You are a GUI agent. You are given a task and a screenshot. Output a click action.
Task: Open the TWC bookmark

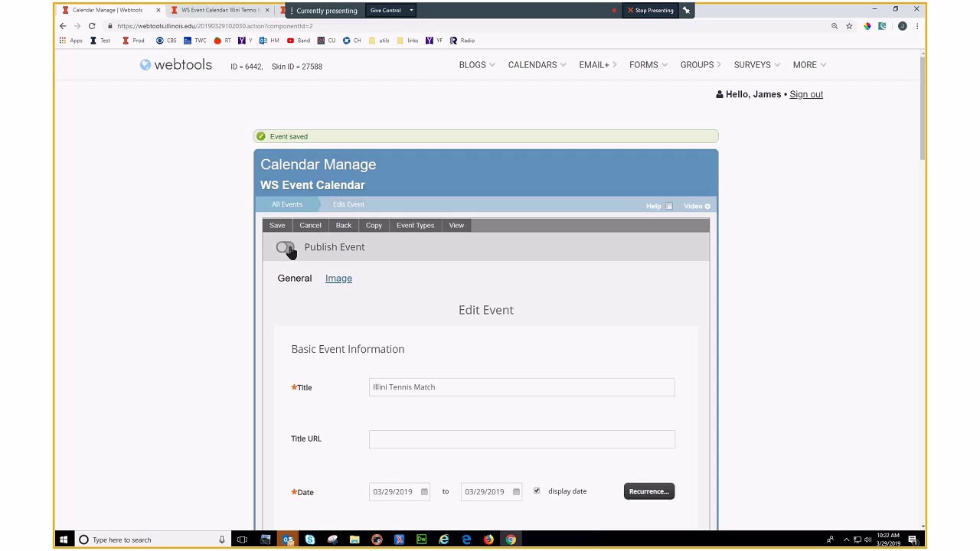[x=195, y=41]
